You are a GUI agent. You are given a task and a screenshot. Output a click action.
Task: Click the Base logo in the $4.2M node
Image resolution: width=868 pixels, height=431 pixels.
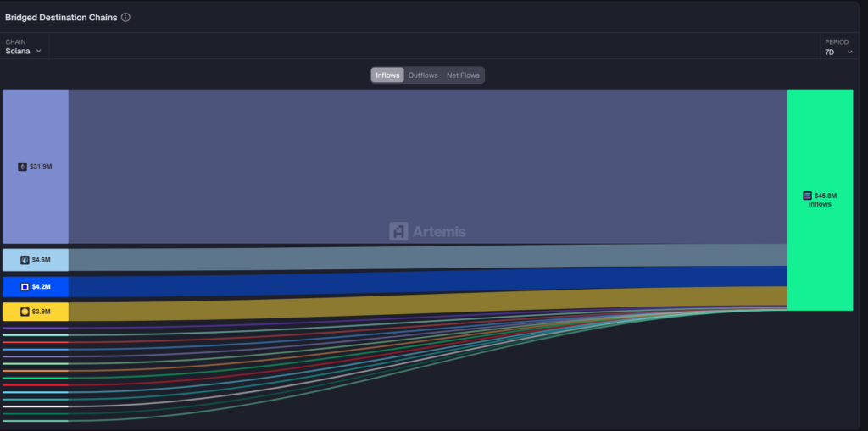(25, 286)
